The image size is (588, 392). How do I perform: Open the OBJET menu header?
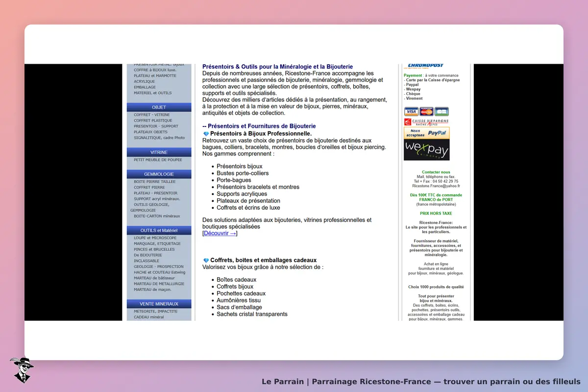pos(159,107)
